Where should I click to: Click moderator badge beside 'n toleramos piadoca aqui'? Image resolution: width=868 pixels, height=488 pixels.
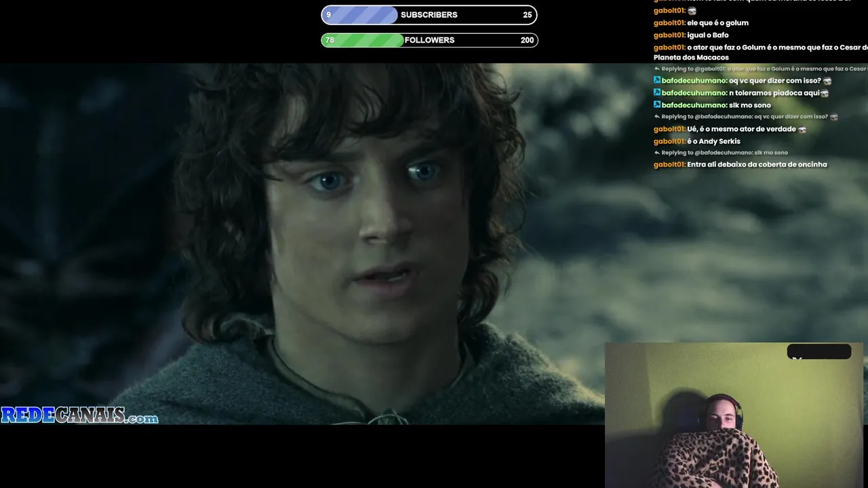[x=657, y=93]
